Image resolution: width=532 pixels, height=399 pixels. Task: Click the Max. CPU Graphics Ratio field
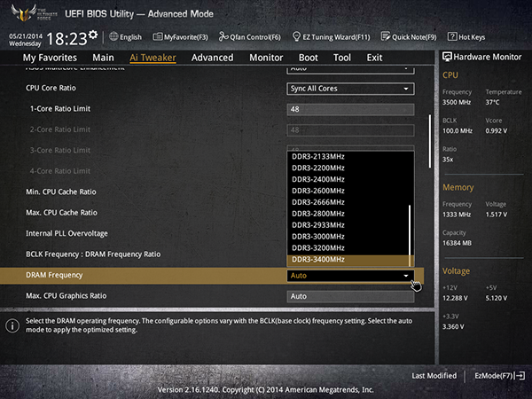[350, 296]
